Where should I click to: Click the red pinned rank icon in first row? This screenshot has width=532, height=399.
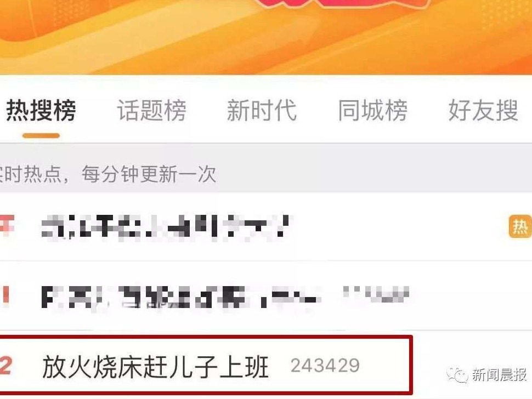[x=7, y=225]
